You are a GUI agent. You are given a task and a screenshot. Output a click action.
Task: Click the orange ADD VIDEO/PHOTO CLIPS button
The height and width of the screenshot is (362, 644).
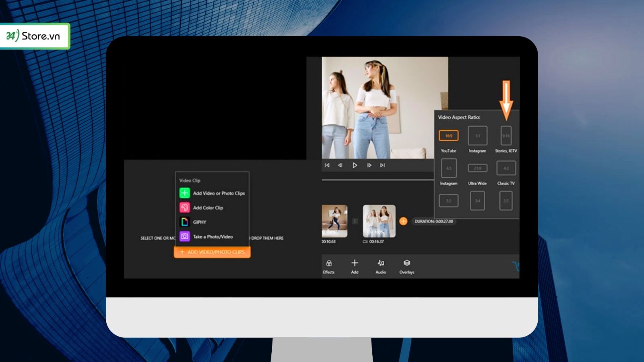pyautogui.click(x=212, y=252)
